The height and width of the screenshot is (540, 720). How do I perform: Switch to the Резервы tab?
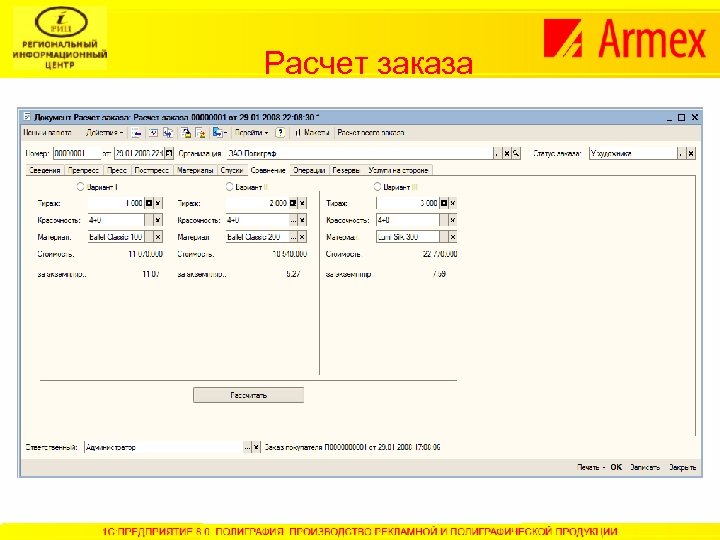point(346,170)
